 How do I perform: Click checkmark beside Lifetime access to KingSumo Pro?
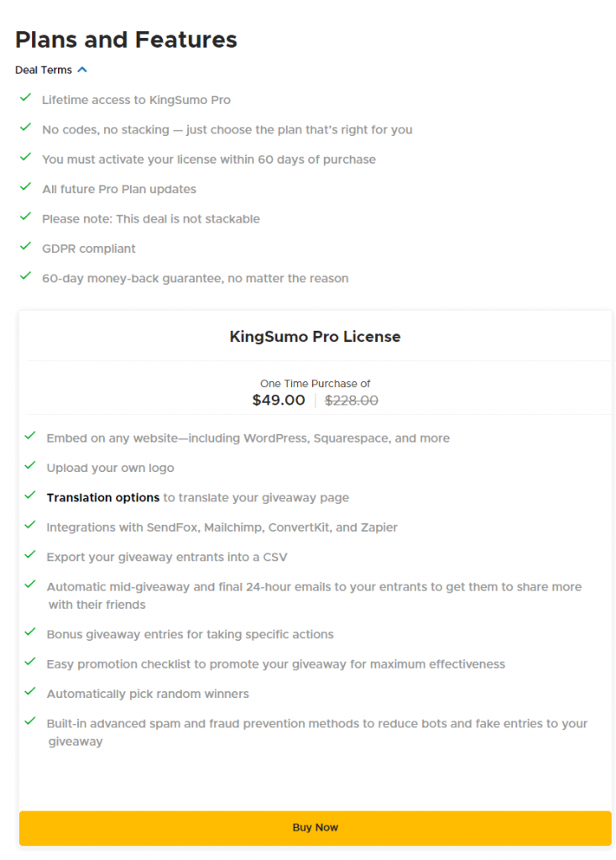(x=25, y=98)
